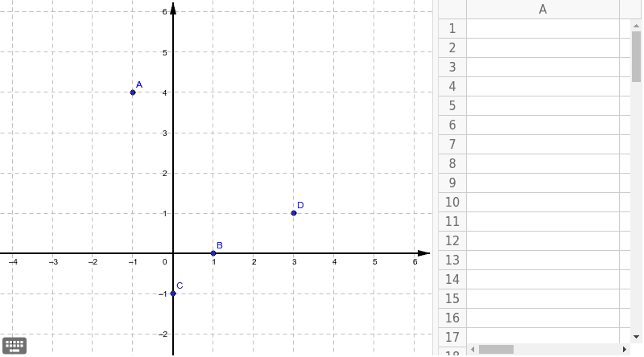Select spreadsheet row 15 header

[452, 299]
